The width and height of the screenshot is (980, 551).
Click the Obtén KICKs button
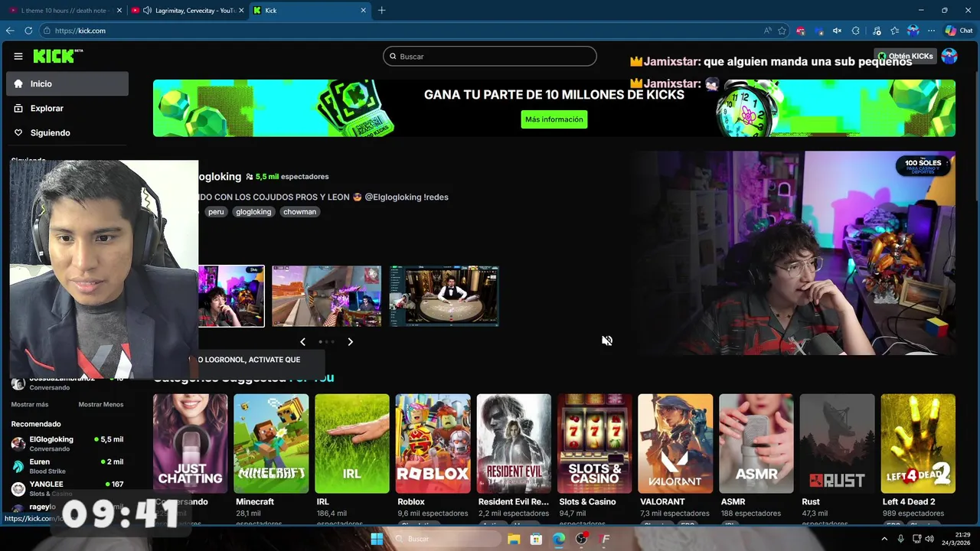coord(906,56)
